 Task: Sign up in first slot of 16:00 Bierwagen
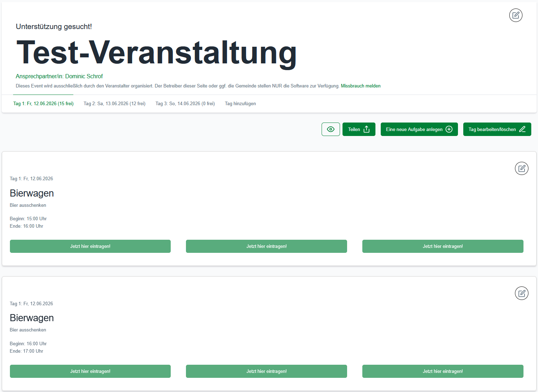click(90, 371)
